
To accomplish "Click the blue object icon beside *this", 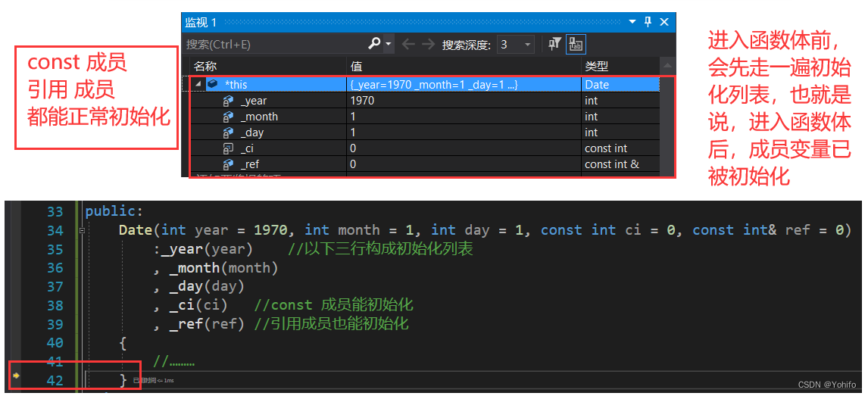I will pyautogui.click(x=213, y=84).
